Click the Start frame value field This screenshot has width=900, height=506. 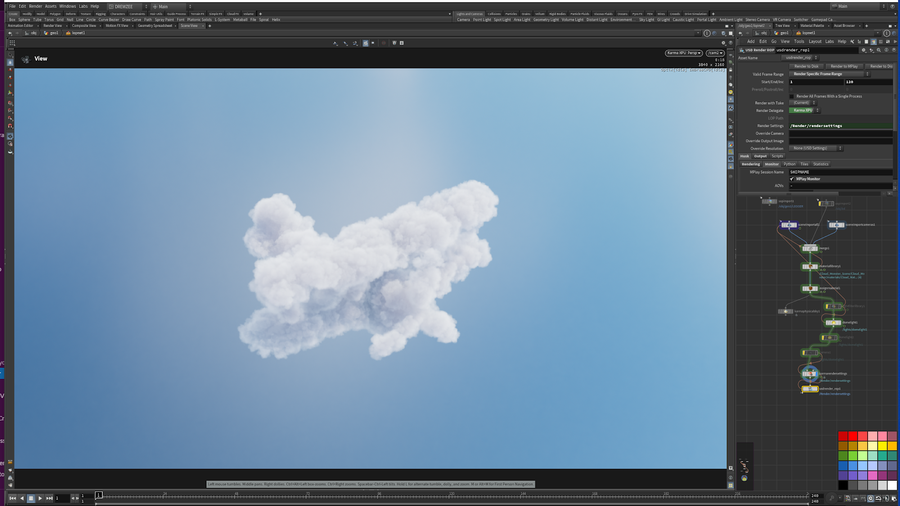(816, 82)
